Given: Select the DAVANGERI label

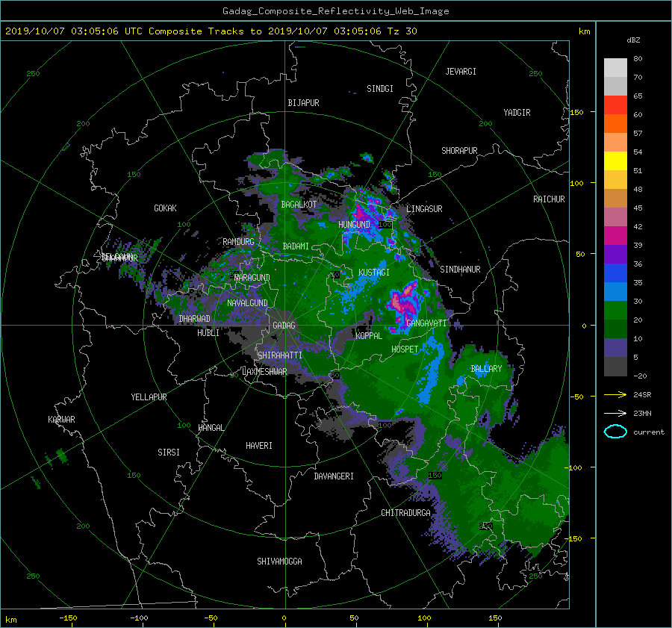Looking at the screenshot, I should (x=334, y=476).
